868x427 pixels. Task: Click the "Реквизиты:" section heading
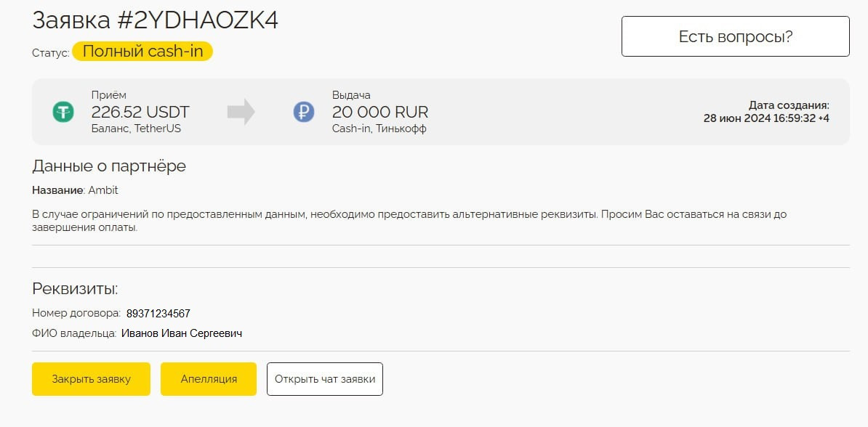(x=75, y=289)
